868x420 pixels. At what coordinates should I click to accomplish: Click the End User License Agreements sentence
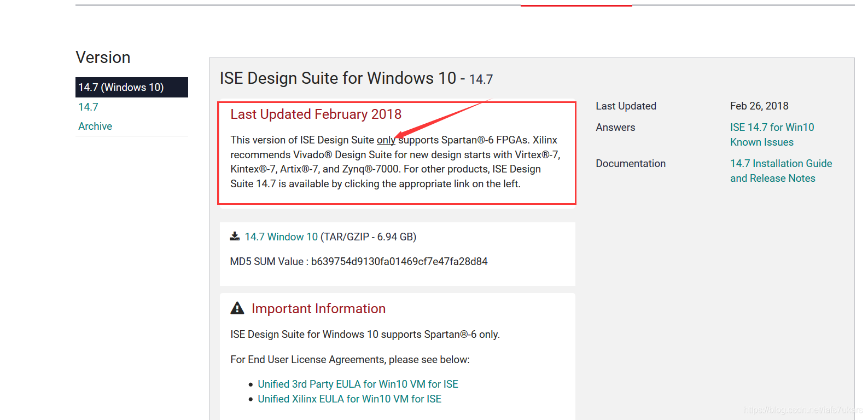click(x=350, y=359)
